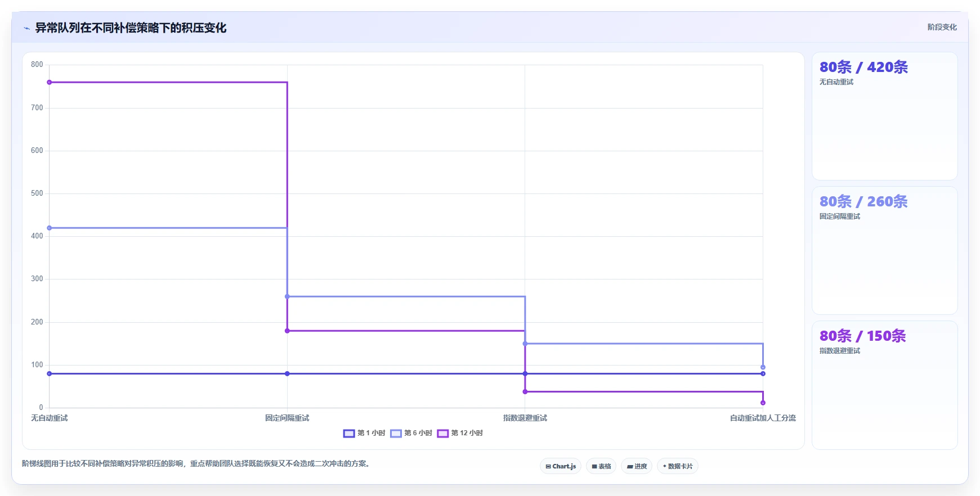Click the 阶段变化 label in header

(x=942, y=27)
